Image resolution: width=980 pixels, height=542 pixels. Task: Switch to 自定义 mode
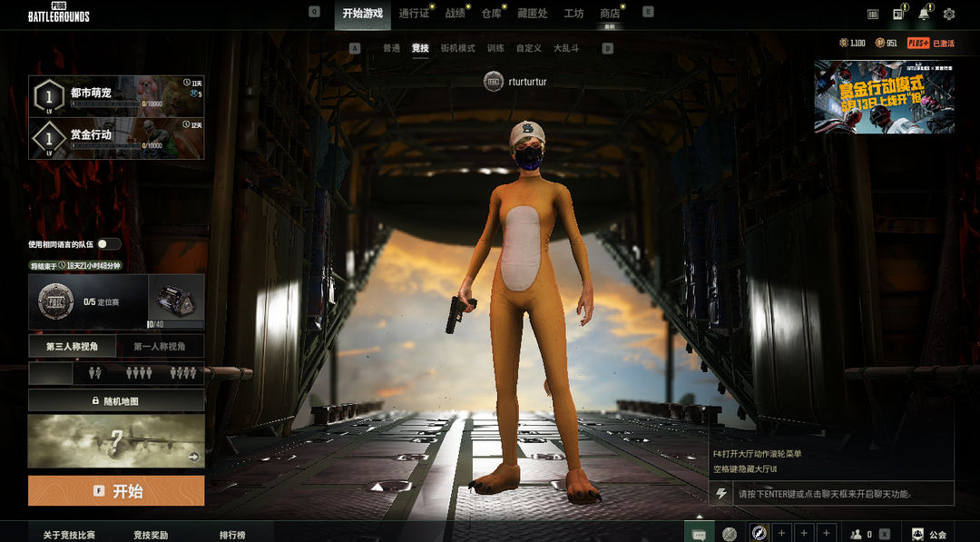[529, 48]
